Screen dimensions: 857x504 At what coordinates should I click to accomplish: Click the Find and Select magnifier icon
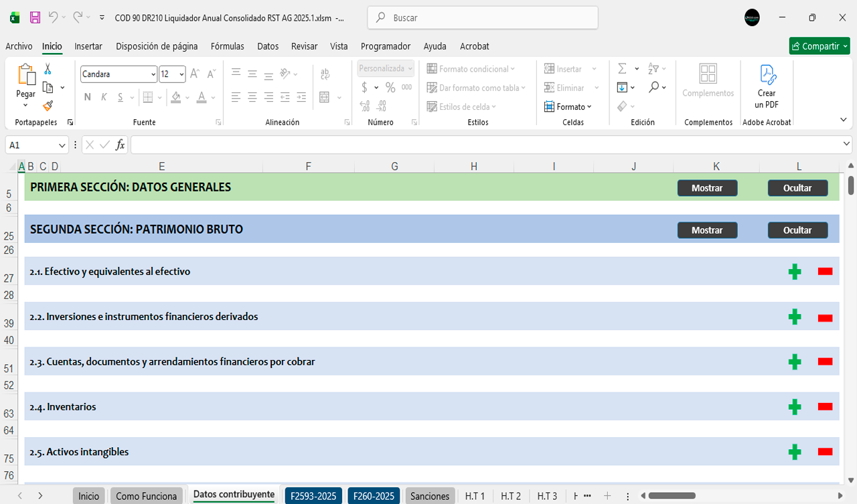coord(653,88)
